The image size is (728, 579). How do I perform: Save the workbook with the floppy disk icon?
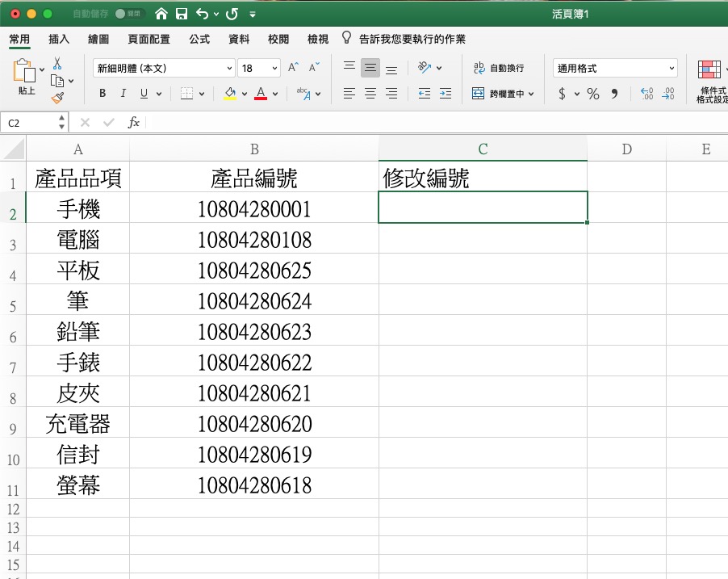click(182, 14)
